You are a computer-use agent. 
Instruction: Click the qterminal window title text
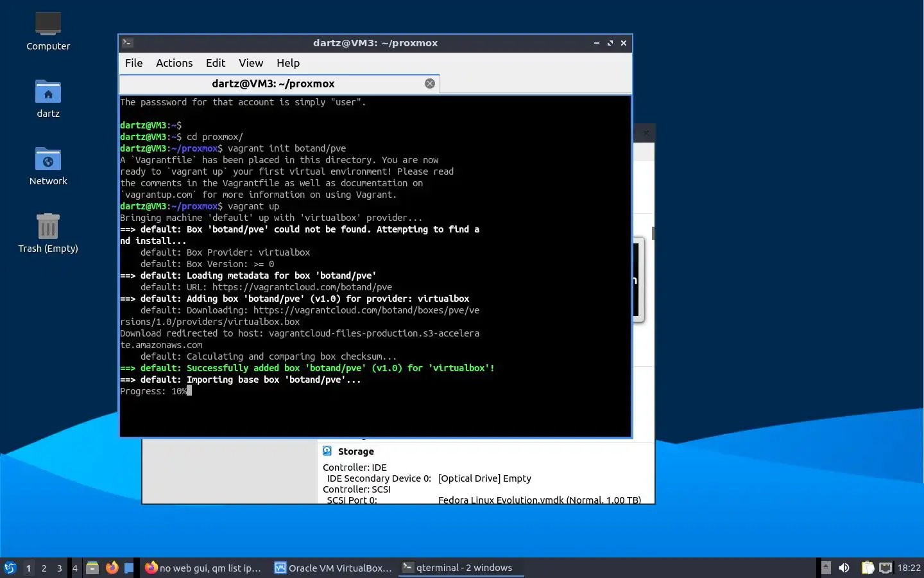pyautogui.click(x=375, y=43)
